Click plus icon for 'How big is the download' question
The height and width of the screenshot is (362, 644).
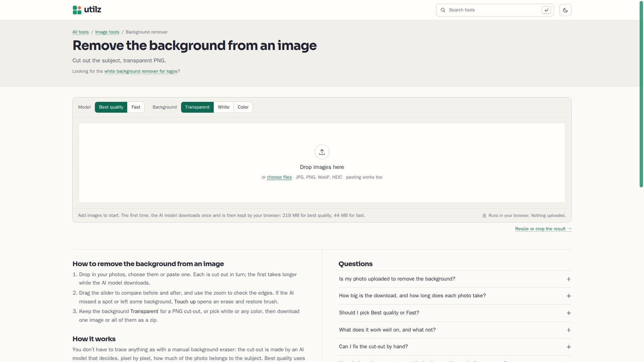click(569, 296)
